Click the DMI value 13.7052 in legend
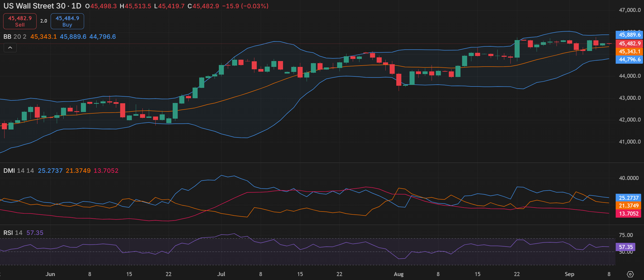 coord(106,171)
